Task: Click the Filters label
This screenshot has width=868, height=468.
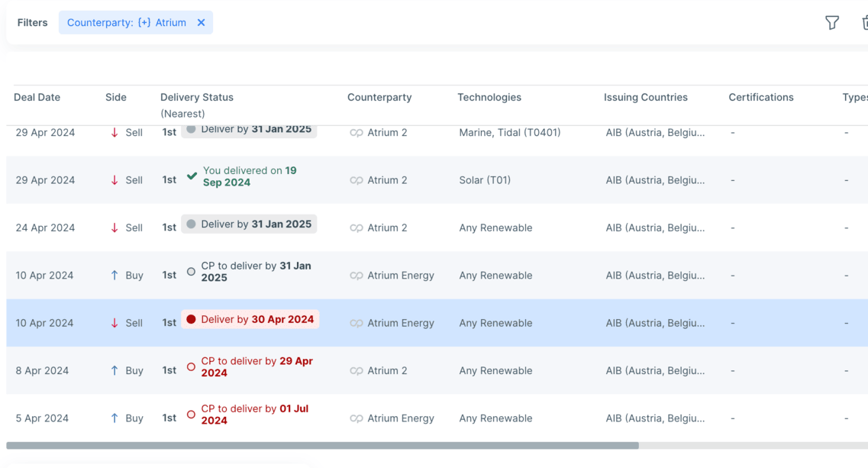Action: click(x=32, y=23)
